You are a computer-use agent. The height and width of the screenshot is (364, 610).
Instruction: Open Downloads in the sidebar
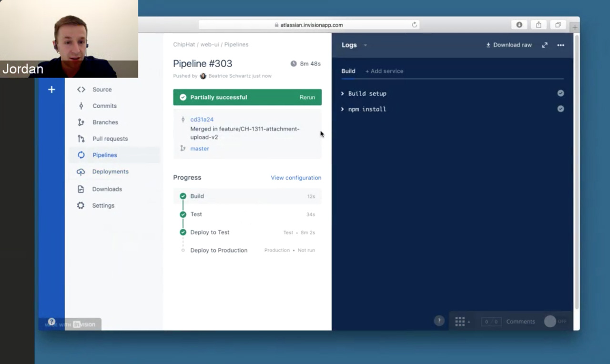[107, 189]
